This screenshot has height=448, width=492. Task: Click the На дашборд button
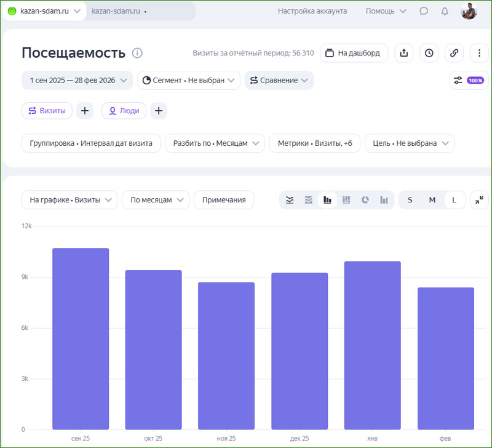354,53
